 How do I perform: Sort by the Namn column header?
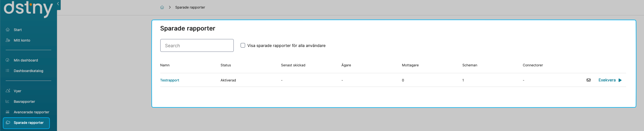165,65
